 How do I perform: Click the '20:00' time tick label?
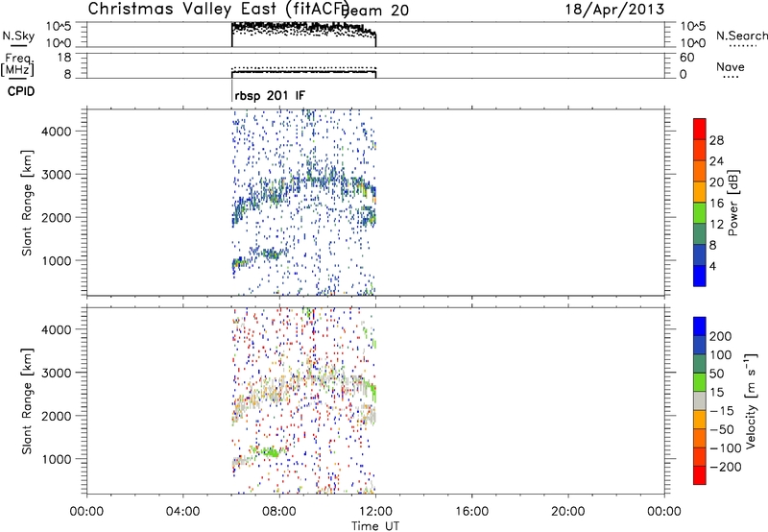point(568,512)
